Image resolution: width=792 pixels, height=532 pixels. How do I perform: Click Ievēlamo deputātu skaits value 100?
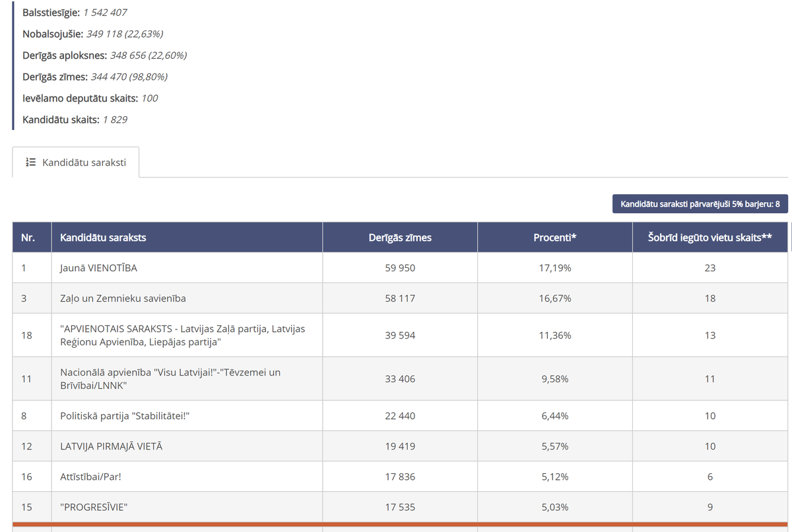click(150, 98)
